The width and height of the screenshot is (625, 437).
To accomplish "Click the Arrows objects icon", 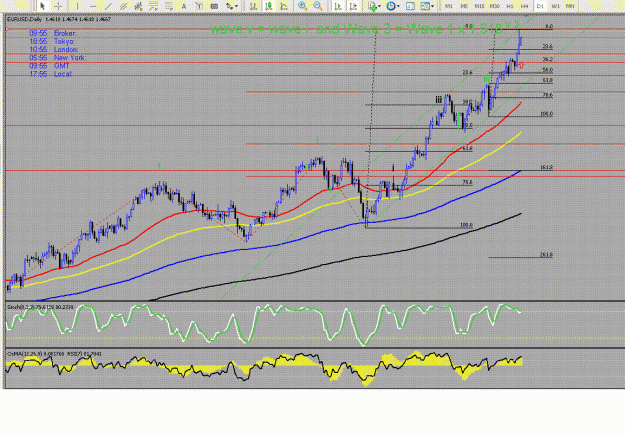I will (x=229, y=6).
